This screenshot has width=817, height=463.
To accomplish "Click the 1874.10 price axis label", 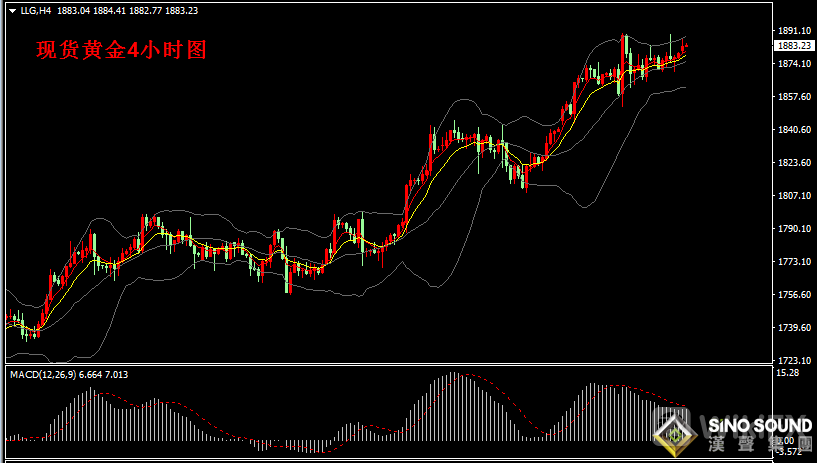I will pos(793,64).
